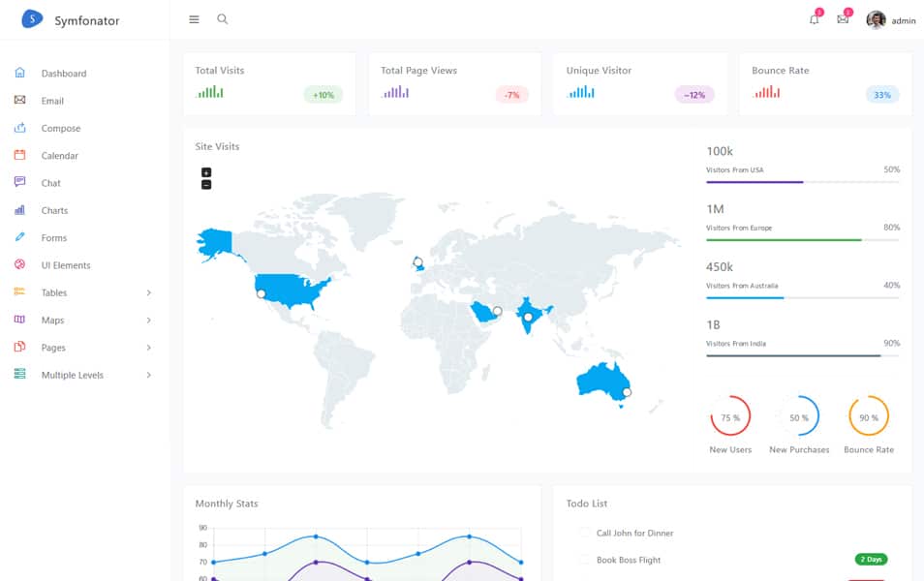Open the messages envelope icon

[x=843, y=19]
